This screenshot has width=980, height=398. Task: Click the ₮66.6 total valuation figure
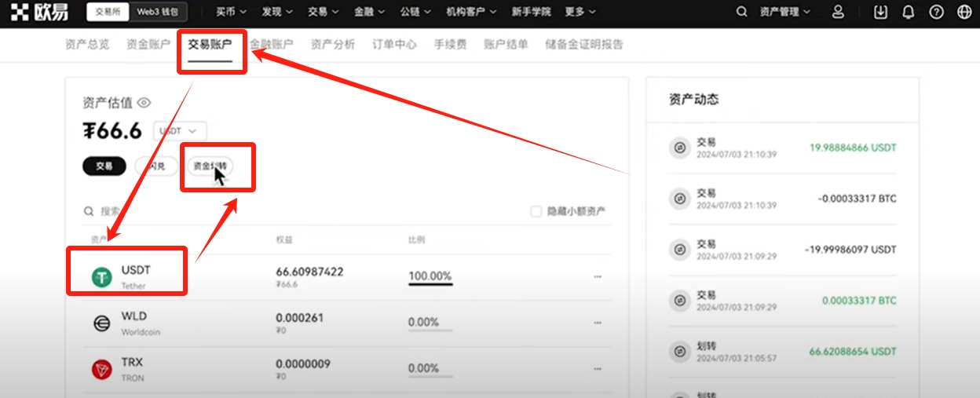(112, 131)
